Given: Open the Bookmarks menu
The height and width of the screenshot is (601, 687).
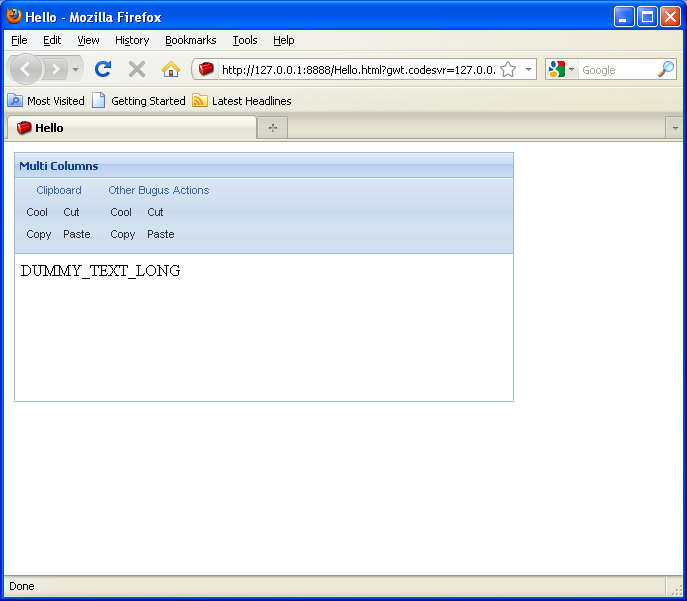Looking at the screenshot, I should pos(191,40).
